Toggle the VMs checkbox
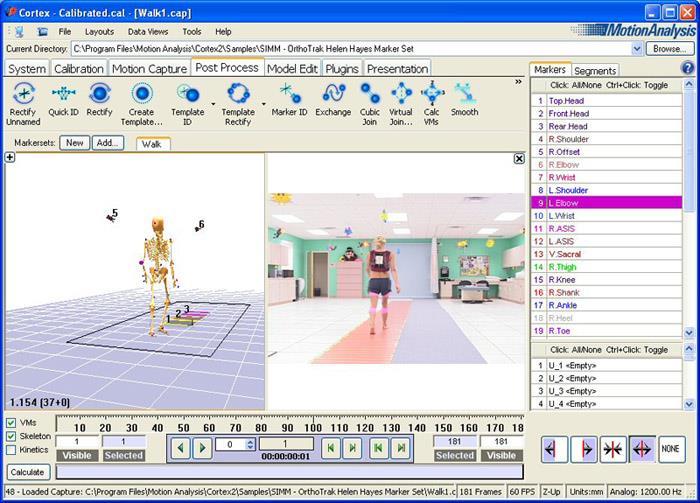 click(x=11, y=423)
